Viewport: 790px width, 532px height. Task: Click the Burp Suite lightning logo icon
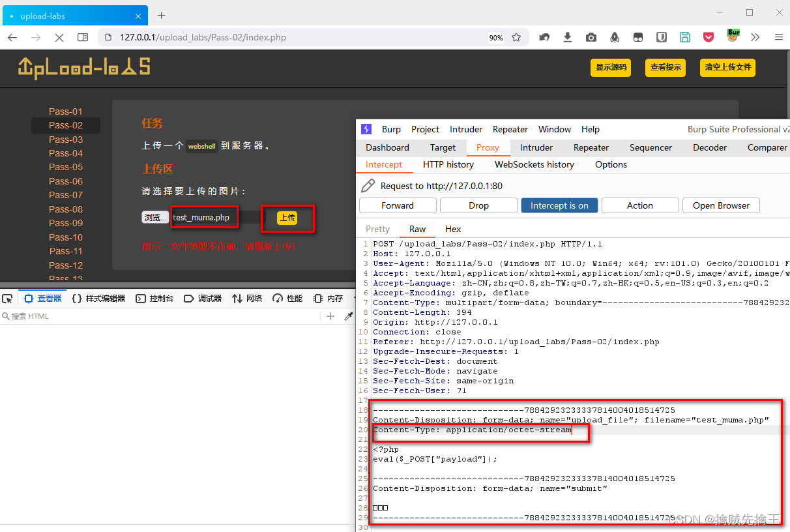point(366,129)
